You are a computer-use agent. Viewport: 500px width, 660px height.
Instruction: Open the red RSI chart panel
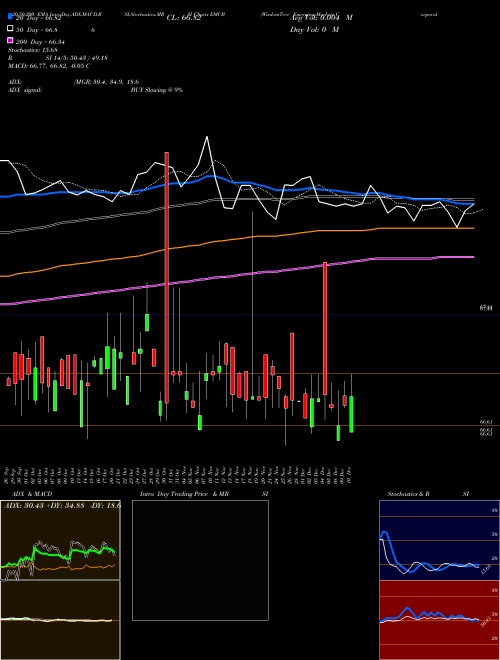[439, 620]
